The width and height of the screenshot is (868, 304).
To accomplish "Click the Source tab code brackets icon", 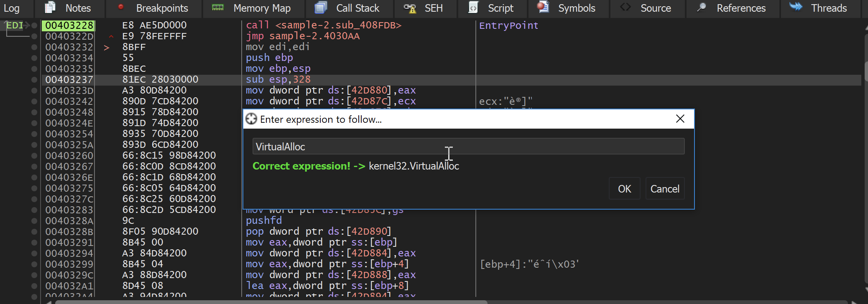I will [x=625, y=7].
